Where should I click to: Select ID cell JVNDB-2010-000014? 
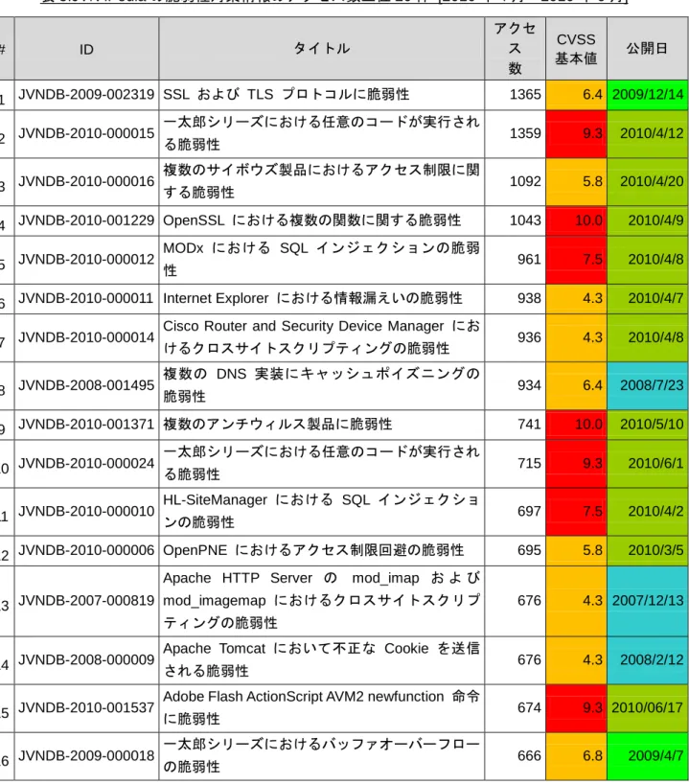(86, 337)
